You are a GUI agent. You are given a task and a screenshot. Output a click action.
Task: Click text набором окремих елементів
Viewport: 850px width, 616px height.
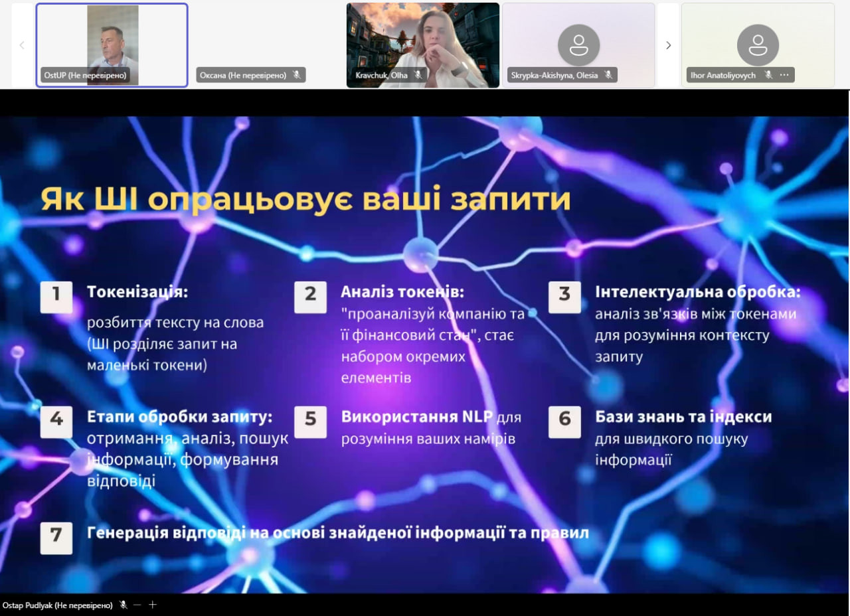[404, 367]
